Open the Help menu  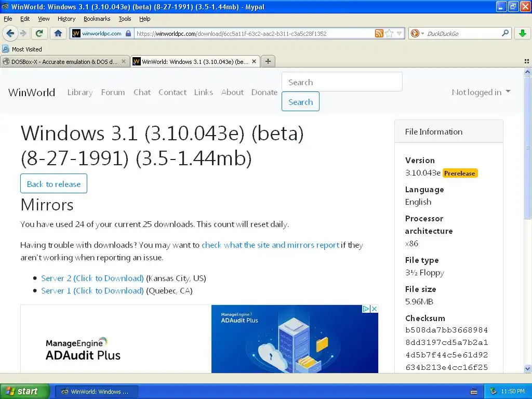click(x=144, y=19)
